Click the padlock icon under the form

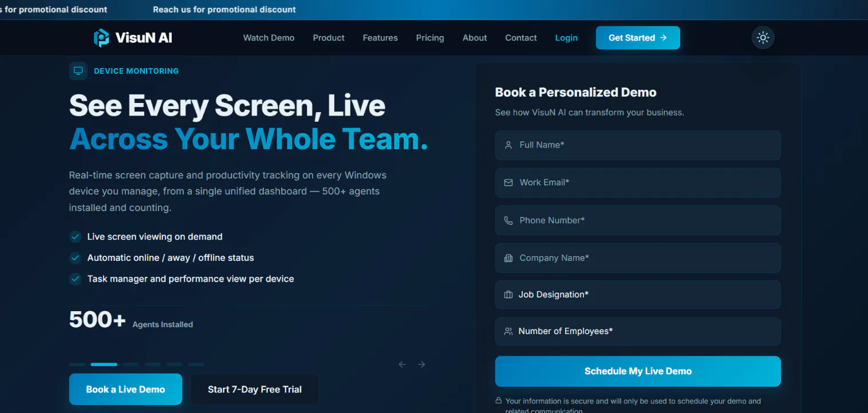click(x=499, y=401)
